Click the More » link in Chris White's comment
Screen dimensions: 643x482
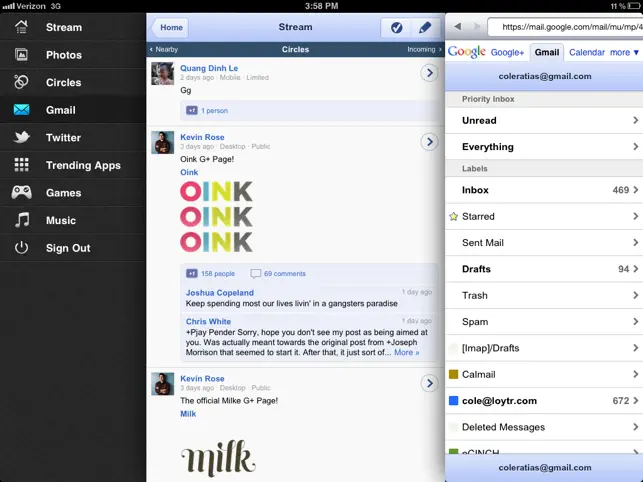(406, 352)
